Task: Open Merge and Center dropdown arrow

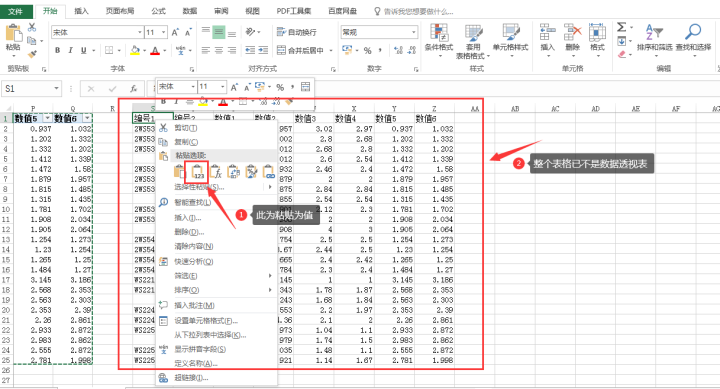Action: tap(331, 51)
